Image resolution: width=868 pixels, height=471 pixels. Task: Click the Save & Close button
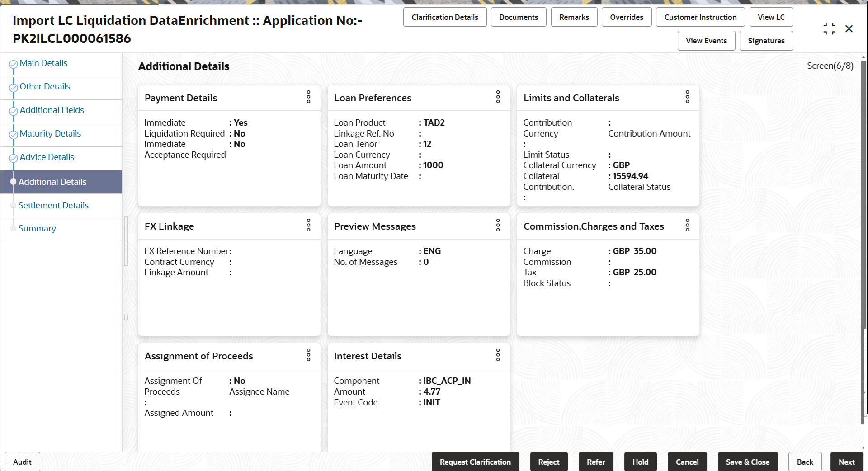(x=748, y=462)
